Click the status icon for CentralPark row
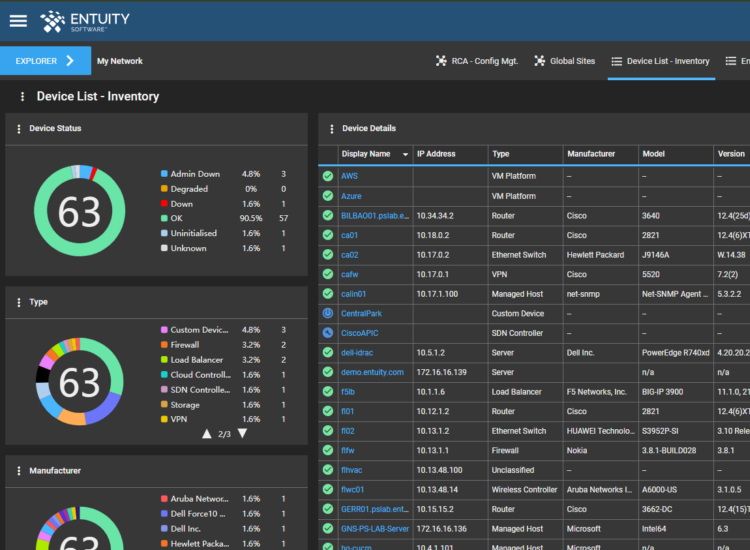The image size is (750, 550). point(328,313)
